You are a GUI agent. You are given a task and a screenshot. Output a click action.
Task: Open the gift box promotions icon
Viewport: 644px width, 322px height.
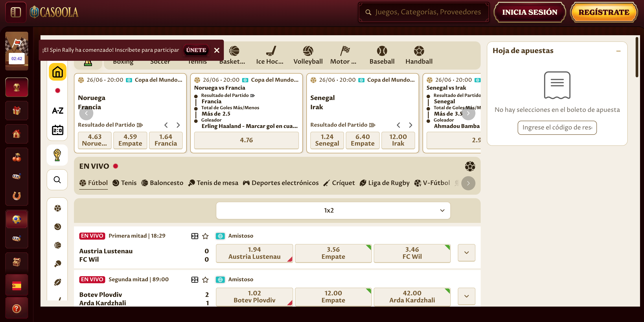coord(17,110)
